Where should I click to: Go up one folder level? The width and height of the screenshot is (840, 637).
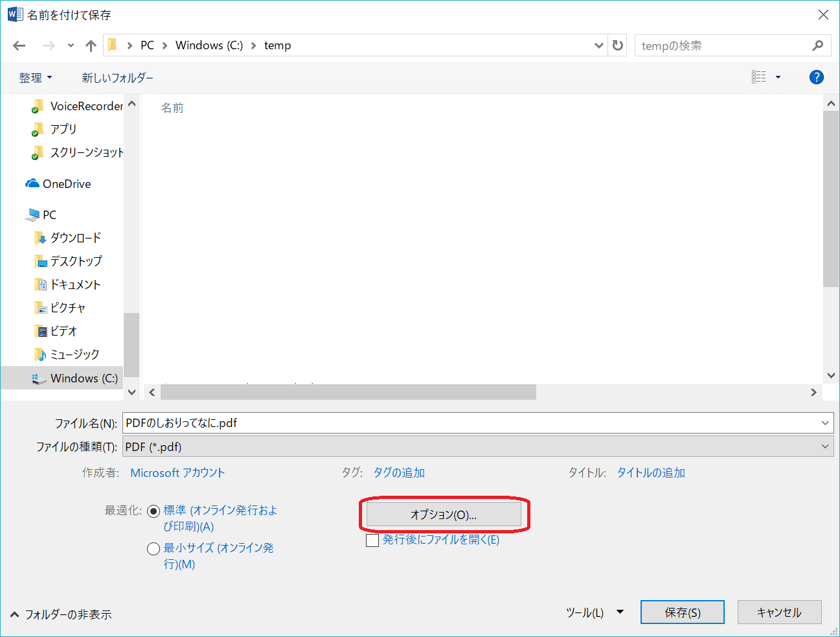(91, 45)
